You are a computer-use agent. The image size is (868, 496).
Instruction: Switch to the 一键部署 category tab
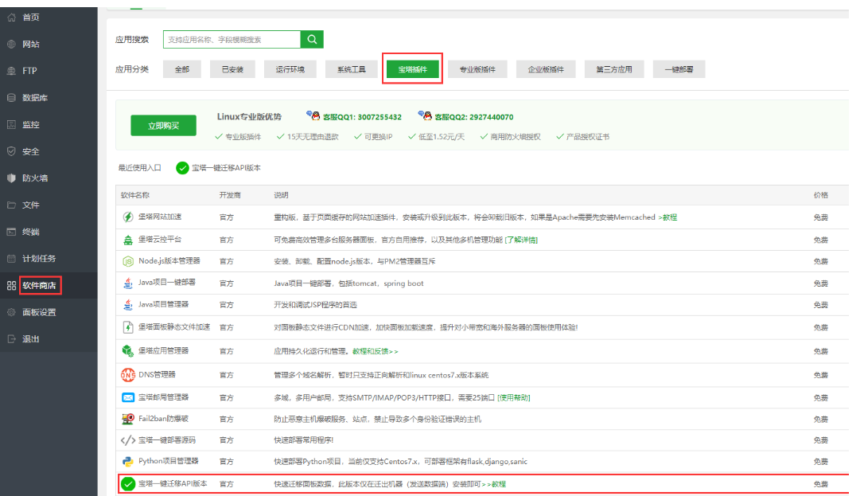[679, 69]
